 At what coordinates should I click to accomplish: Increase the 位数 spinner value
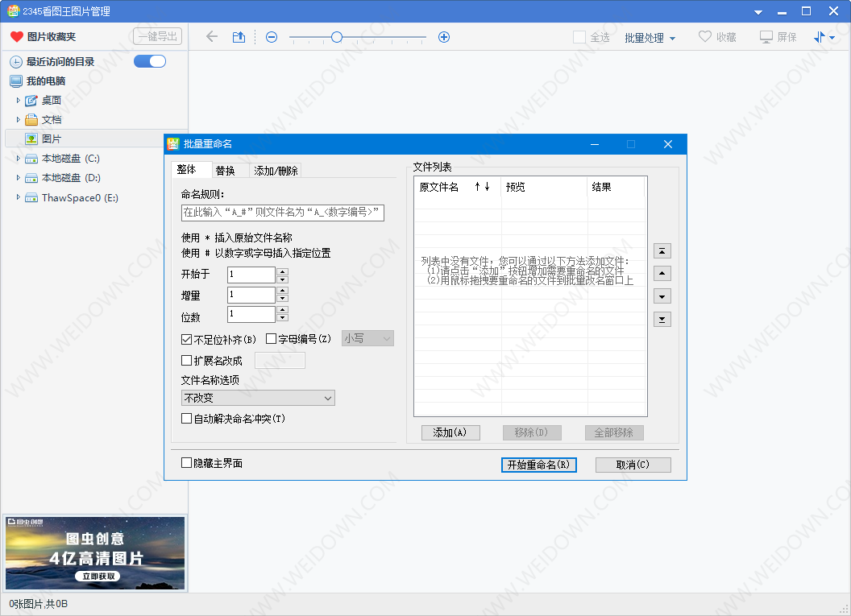(x=282, y=310)
